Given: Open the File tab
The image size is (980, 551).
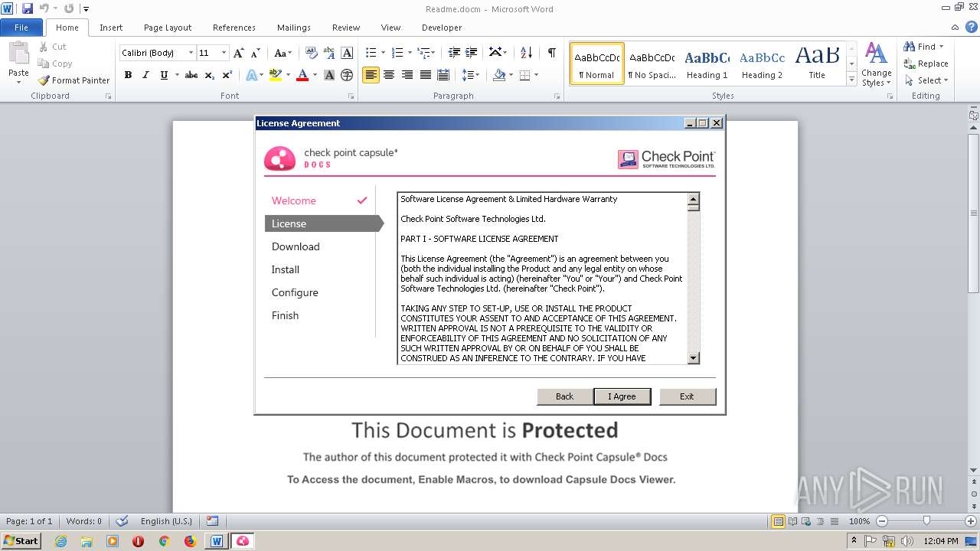Looking at the screenshot, I should click(21, 28).
